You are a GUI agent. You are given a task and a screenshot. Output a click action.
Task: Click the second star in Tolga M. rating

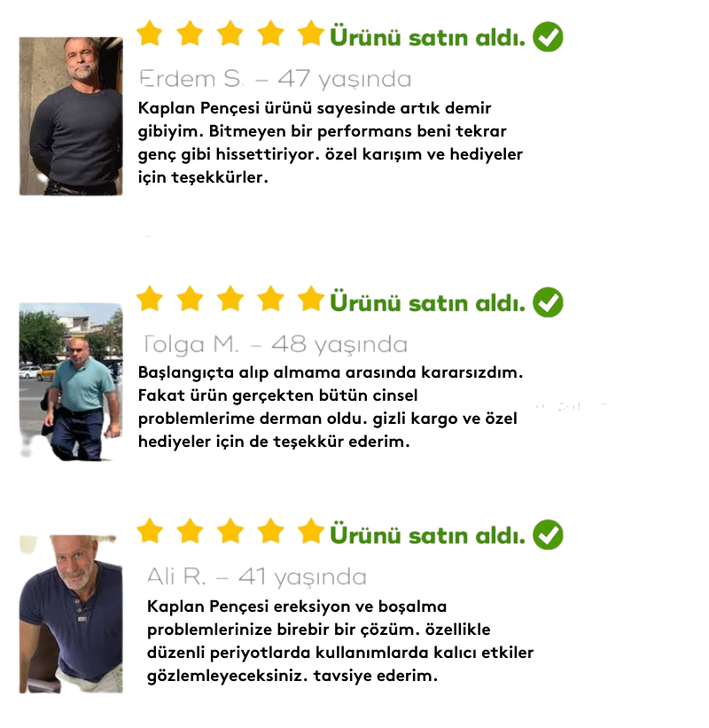pos(190,299)
